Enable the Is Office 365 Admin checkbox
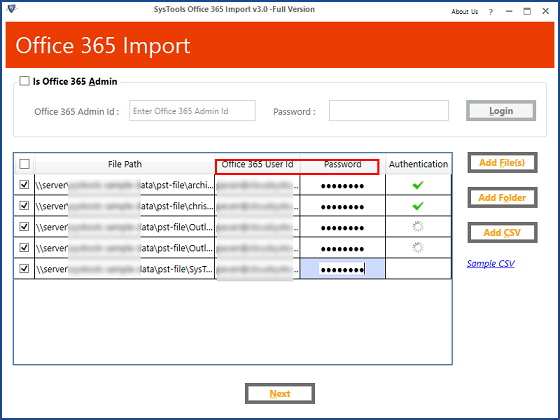The image size is (560, 420). click(24, 81)
